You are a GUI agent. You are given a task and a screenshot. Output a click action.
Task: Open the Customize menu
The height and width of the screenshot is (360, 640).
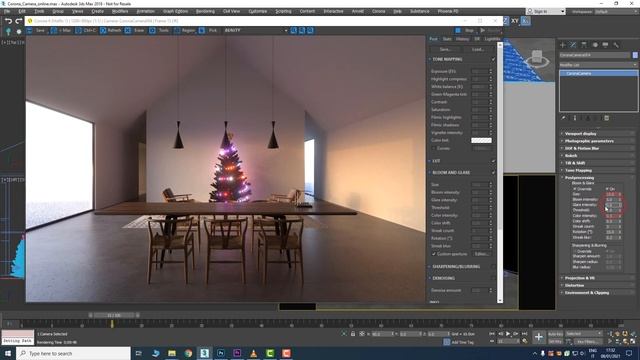(258, 11)
